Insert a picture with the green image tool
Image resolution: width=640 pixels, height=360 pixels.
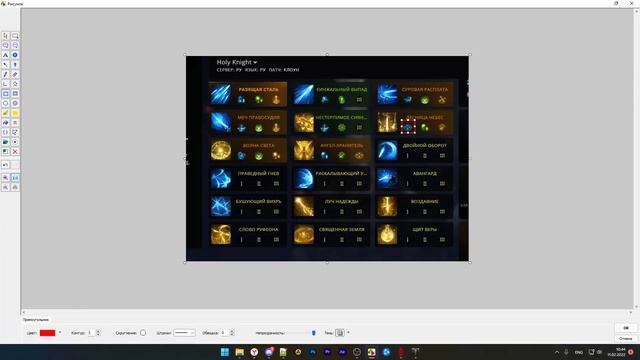[5, 142]
